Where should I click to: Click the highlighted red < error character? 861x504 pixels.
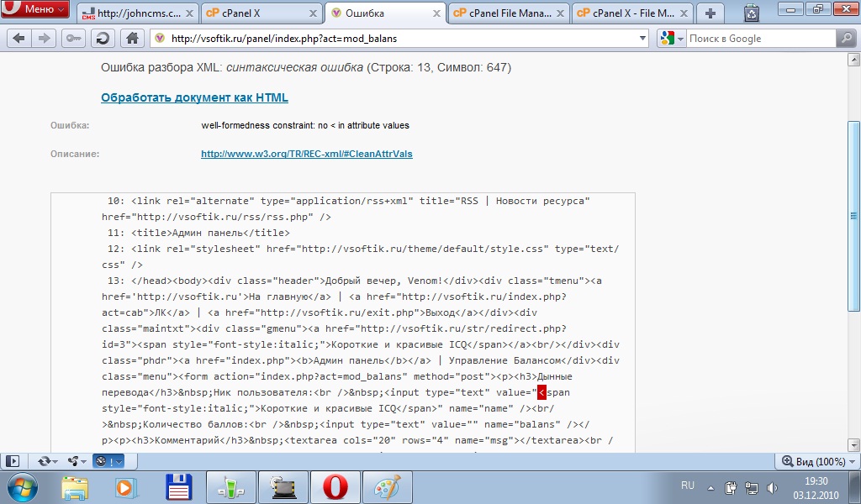click(541, 392)
